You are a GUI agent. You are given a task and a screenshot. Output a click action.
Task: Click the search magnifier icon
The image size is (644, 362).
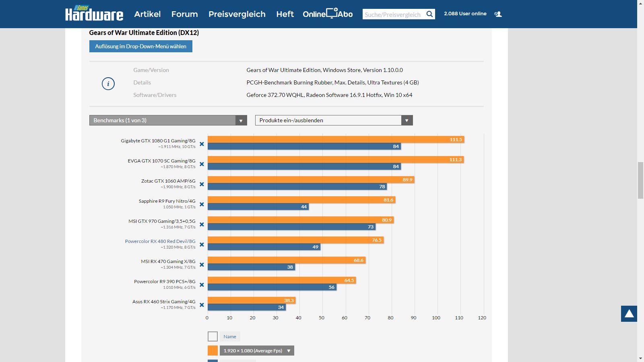click(x=430, y=14)
